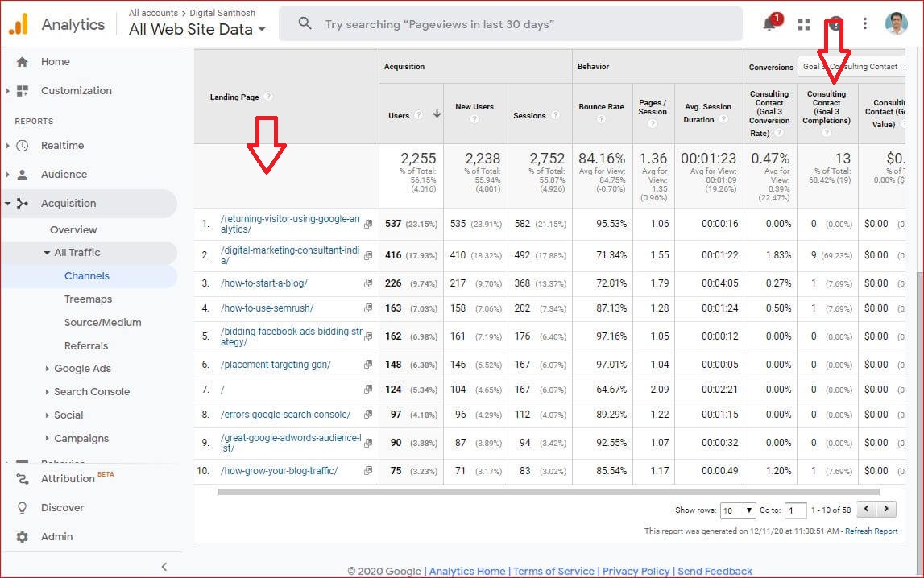The width and height of the screenshot is (924, 578).
Task: Open returning-visitor page in new window icon
Action: [368, 225]
